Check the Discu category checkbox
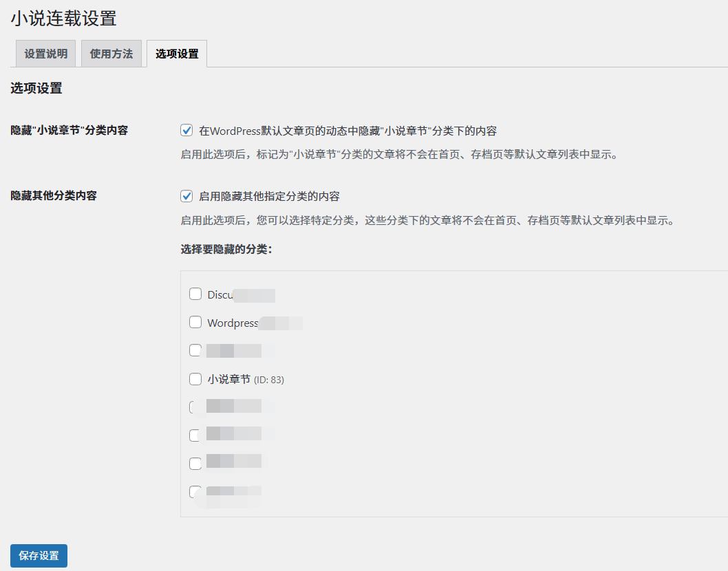This screenshot has height=571, width=728. pyautogui.click(x=195, y=294)
